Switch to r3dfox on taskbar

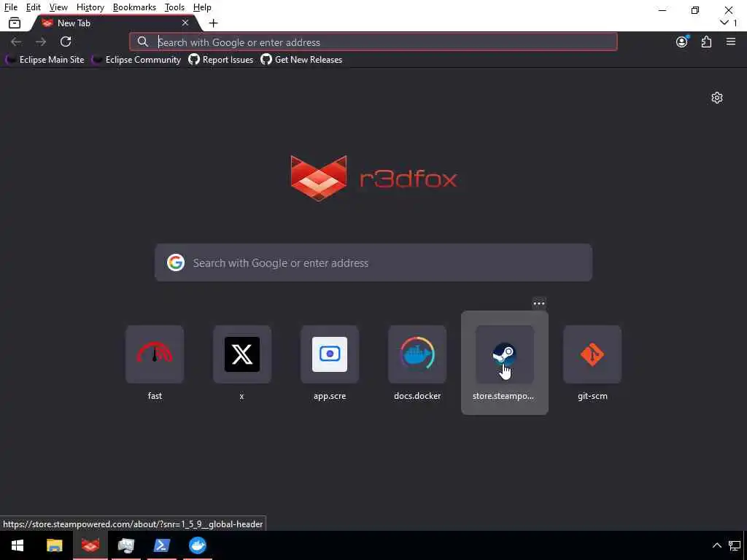(x=90, y=545)
